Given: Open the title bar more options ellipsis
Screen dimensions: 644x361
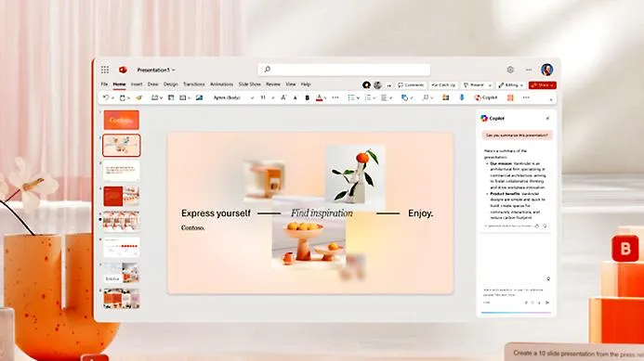Looking at the screenshot, I should point(529,70).
